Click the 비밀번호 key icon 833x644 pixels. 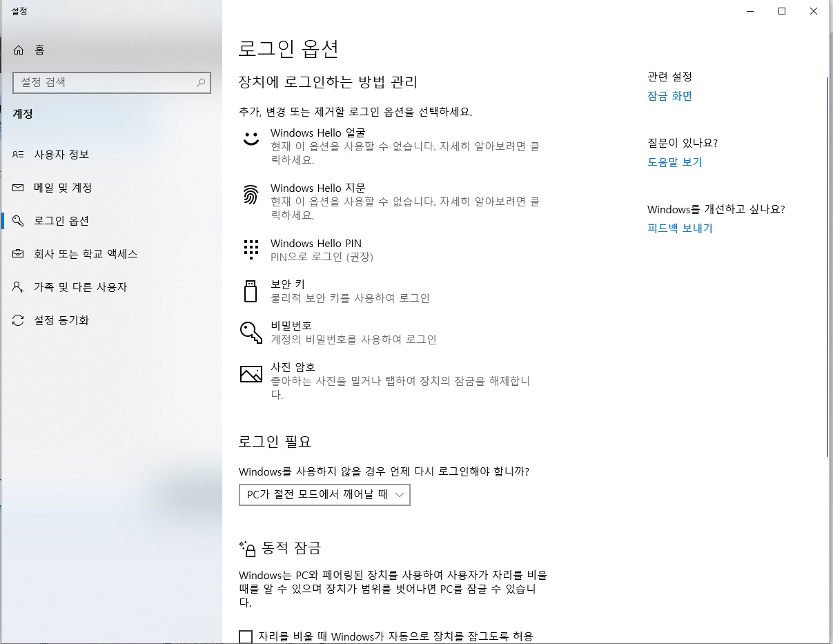click(x=251, y=332)
